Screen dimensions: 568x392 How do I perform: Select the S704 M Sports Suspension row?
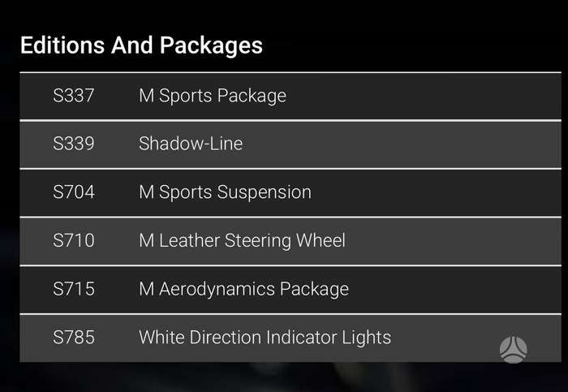(x=290, y=192)
